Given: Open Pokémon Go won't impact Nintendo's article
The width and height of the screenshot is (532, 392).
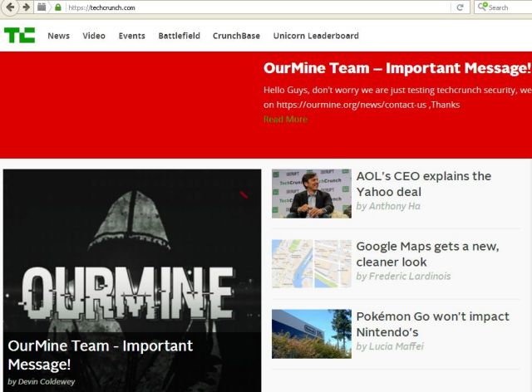Looking at the screenshot, I should click(x=432, y=324).
